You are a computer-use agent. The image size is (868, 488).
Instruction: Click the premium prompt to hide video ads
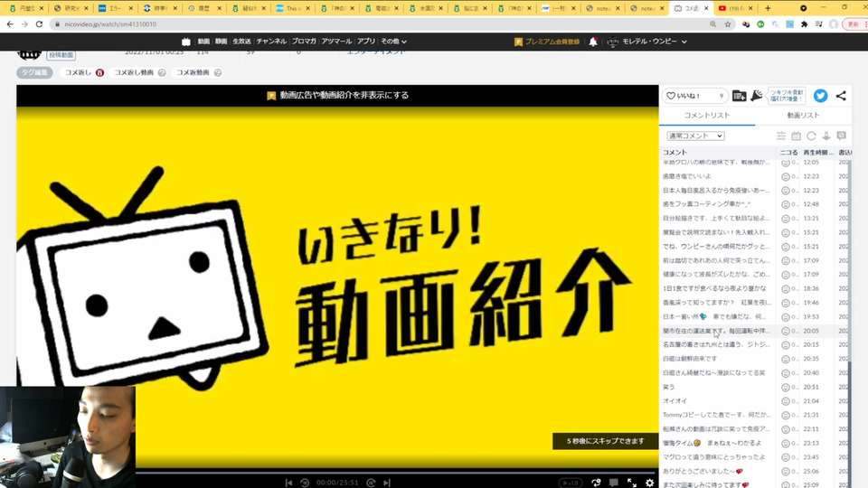(x=337, y=95)
